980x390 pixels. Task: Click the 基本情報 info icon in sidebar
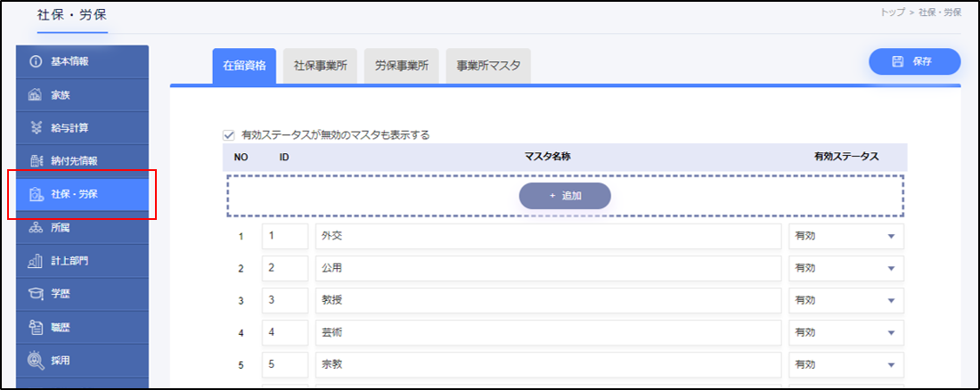[x=37, y=61]
